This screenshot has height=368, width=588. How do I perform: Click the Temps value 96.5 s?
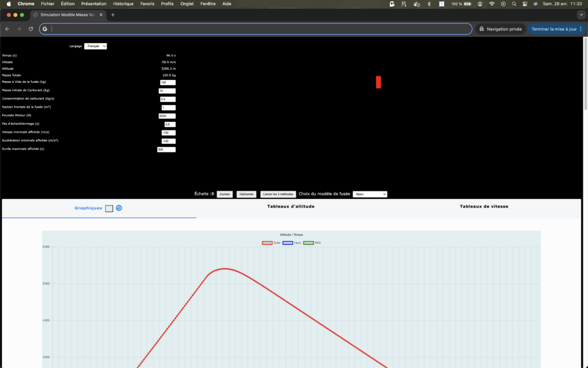pos(171,56)
